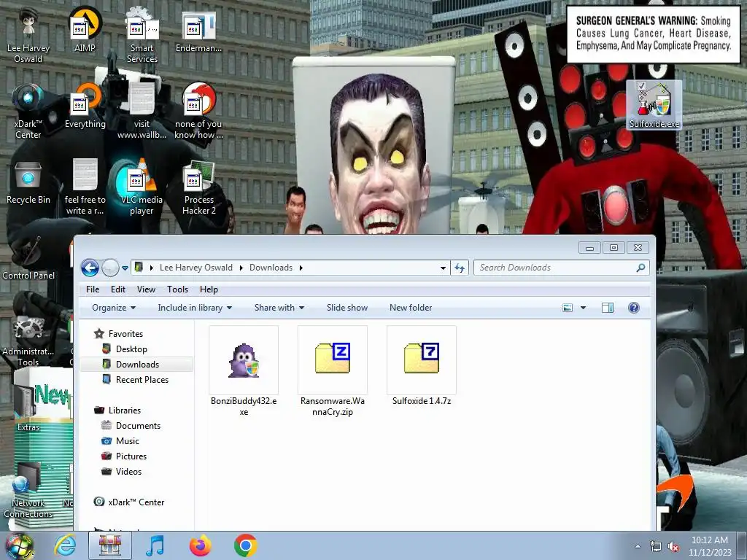
Task: Open Recent Places in navigation pane
Action: pos(142,379)
